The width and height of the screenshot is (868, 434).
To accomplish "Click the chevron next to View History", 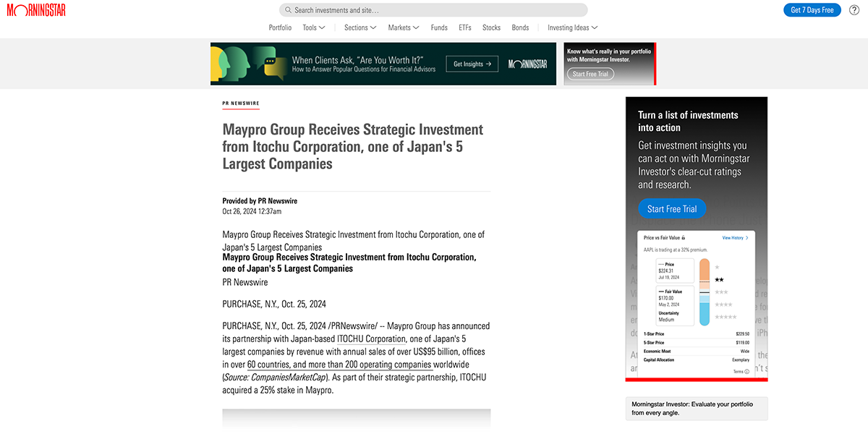I will point(748,238).
